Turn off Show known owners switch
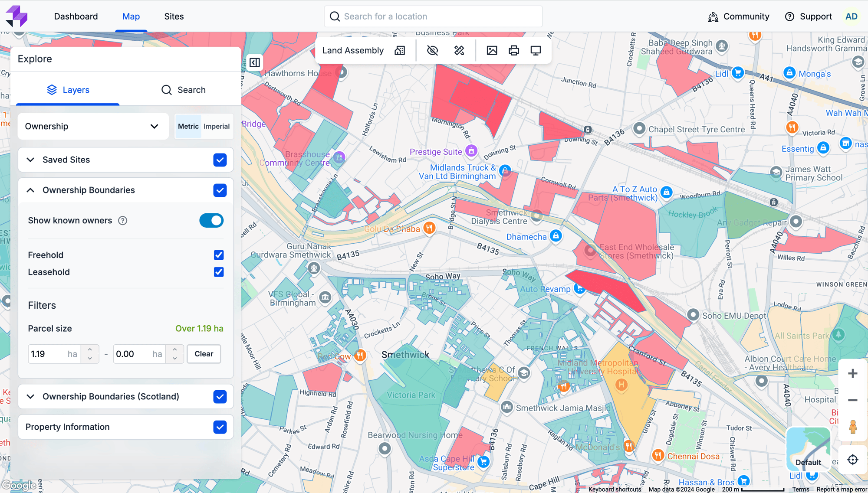868x493 pixels. click(x=211, y=221)
